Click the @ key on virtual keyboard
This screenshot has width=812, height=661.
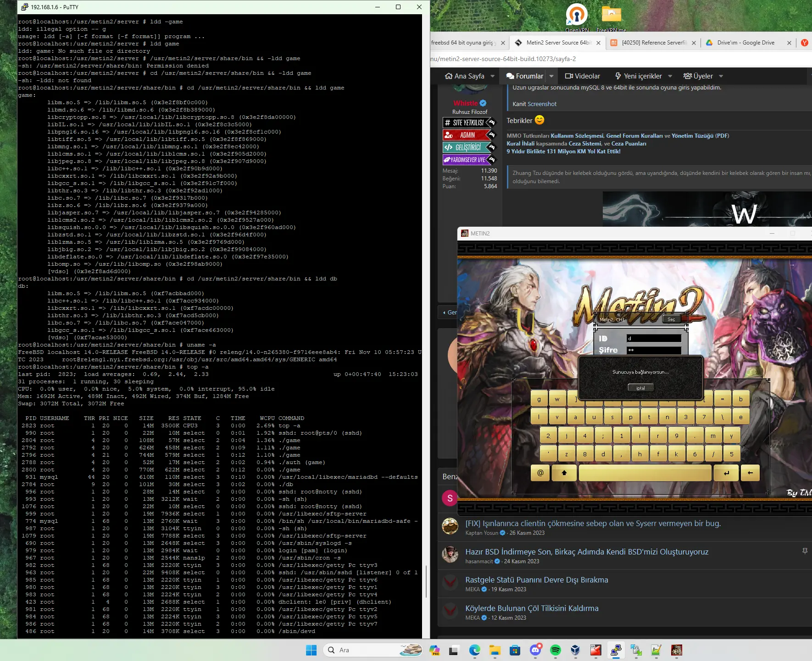tap(540, 473)
